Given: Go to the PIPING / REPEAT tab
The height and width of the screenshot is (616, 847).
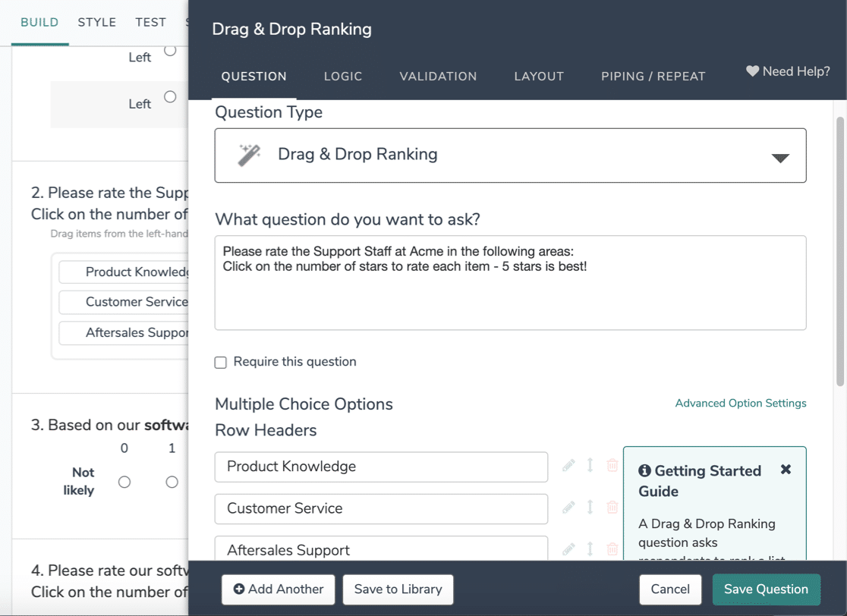Looking at the screenshot, I should [x=653, y=76].
